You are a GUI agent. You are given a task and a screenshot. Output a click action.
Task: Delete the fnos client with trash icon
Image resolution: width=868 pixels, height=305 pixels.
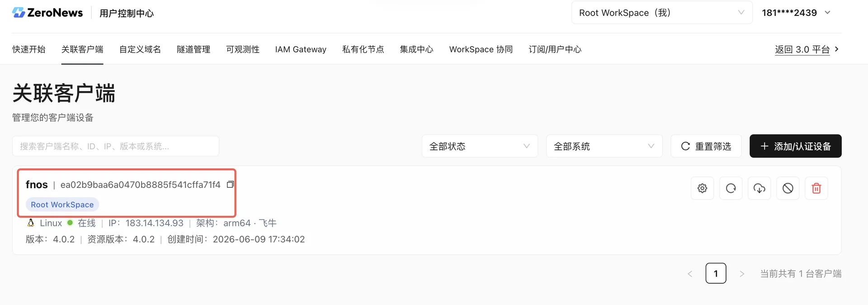click(816, 188)
